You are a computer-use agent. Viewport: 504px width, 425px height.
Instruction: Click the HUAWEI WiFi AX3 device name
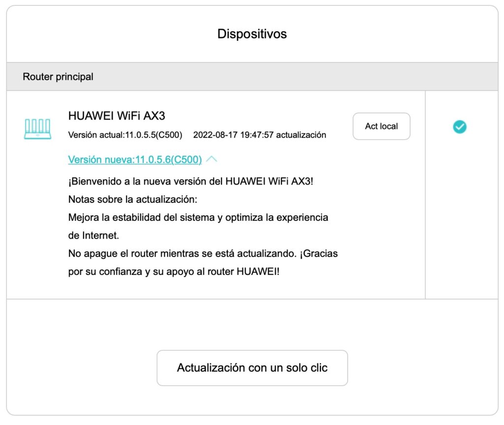[116, 116]
